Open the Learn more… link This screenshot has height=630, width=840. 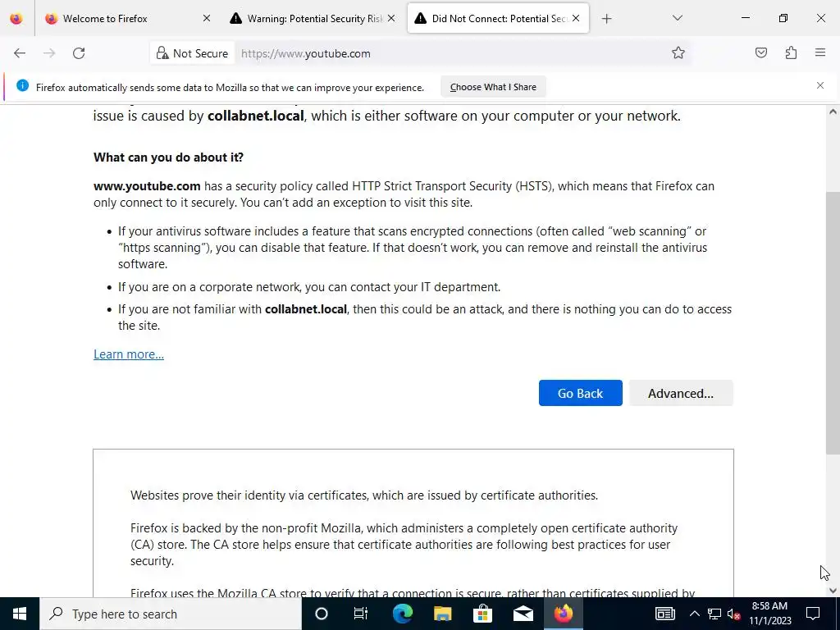[x=129, y=354]
